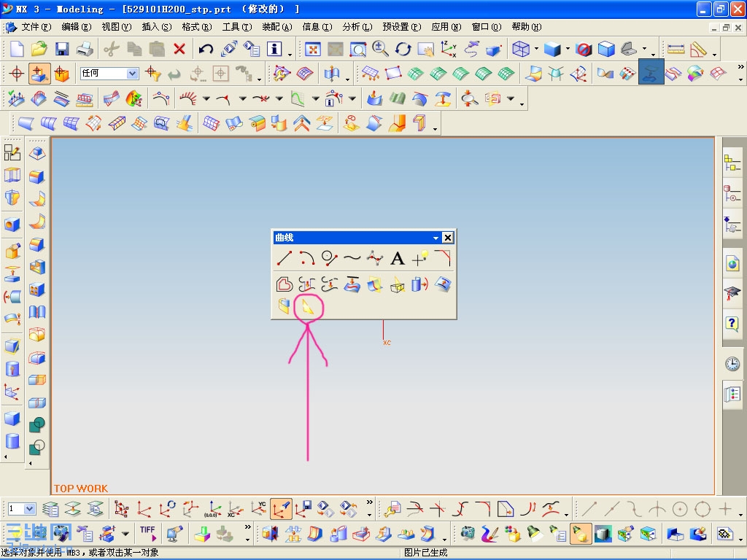Screen dimensions: 747x560
Task: Click the yellow triangle icon in the Curve dialog
Action: pos(308,308)
